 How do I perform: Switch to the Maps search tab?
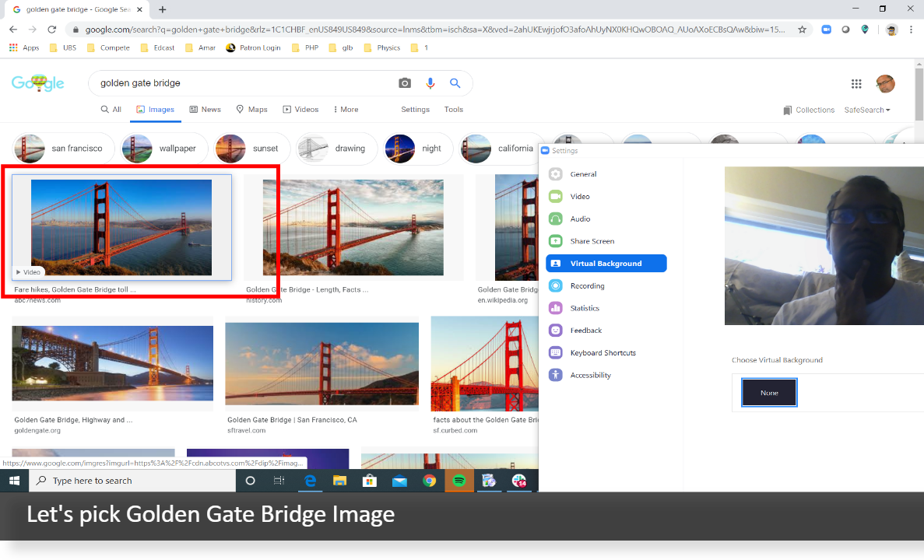[x=251, y=109]
